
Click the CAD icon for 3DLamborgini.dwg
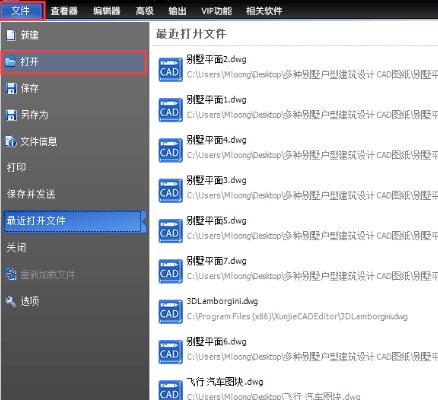coord(170,311)
